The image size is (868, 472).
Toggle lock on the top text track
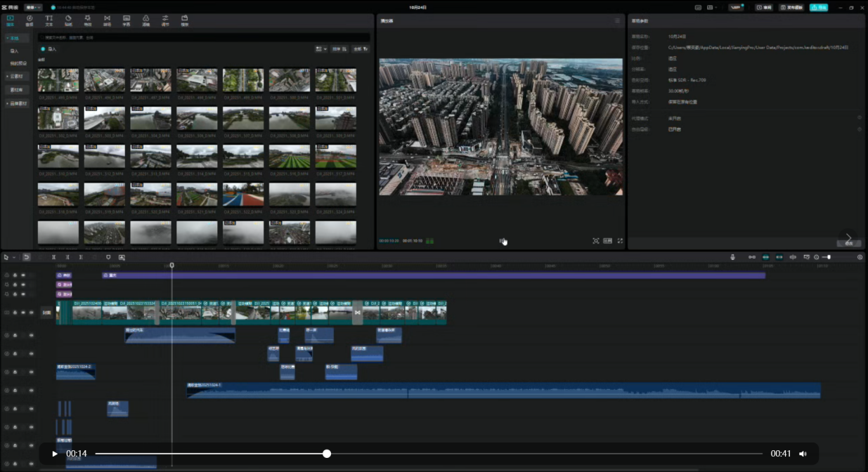[x=15, y=275]
